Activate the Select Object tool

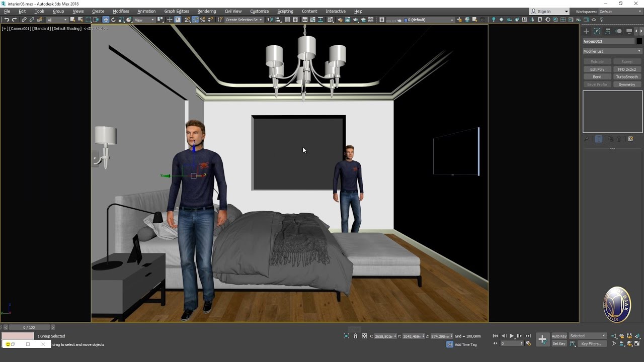coord(72,20)
